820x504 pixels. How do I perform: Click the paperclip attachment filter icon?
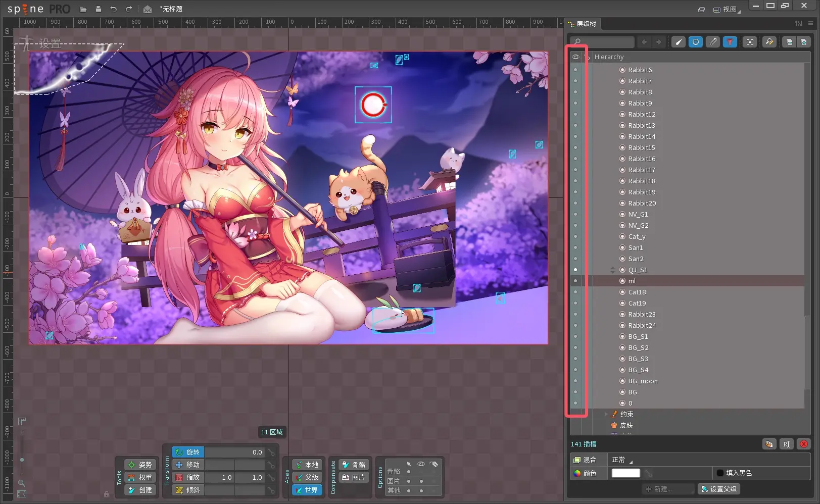pos(713,42)
